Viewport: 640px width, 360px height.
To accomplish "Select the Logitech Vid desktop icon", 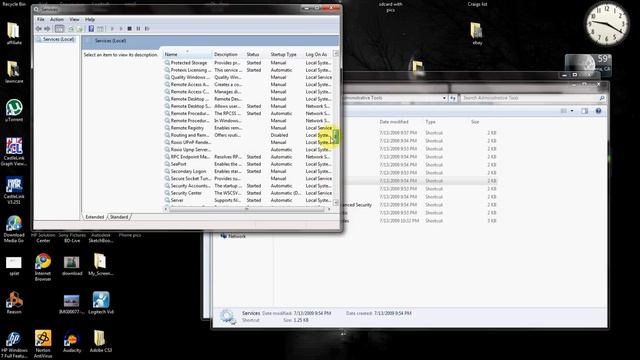I will click(101, 303).
